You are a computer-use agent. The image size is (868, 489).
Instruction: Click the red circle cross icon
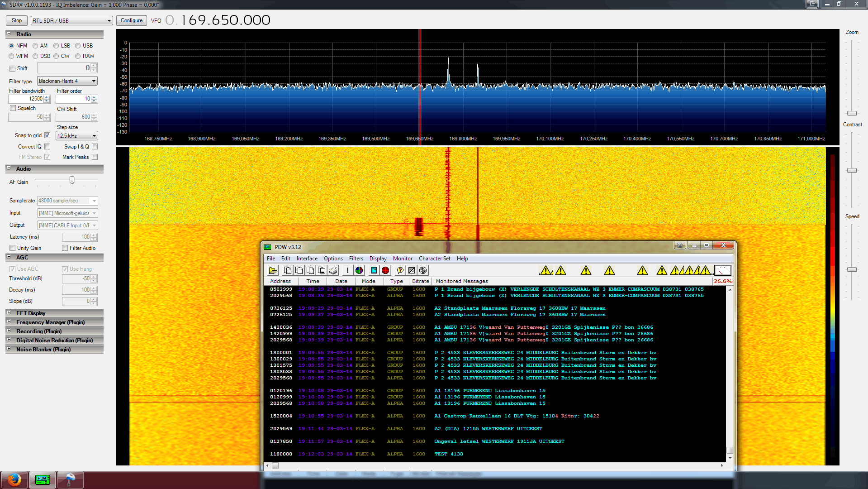[385, 270]
